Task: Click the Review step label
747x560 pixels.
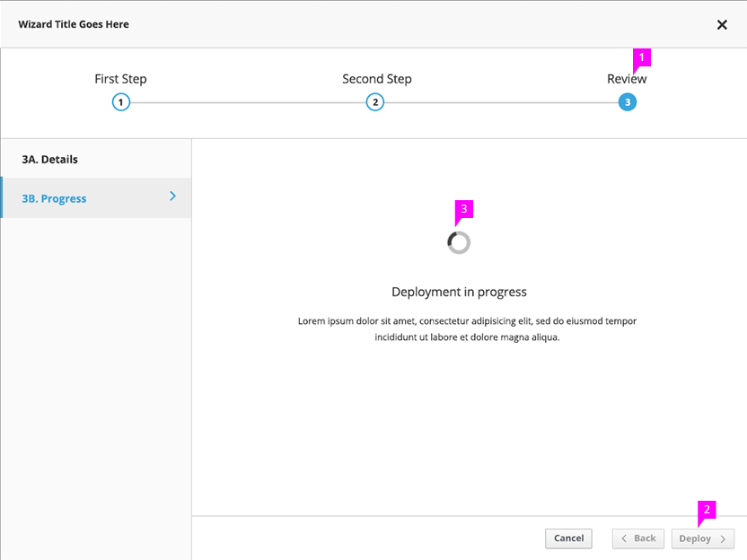Action: pyautogui.click(x=627, y=79)
